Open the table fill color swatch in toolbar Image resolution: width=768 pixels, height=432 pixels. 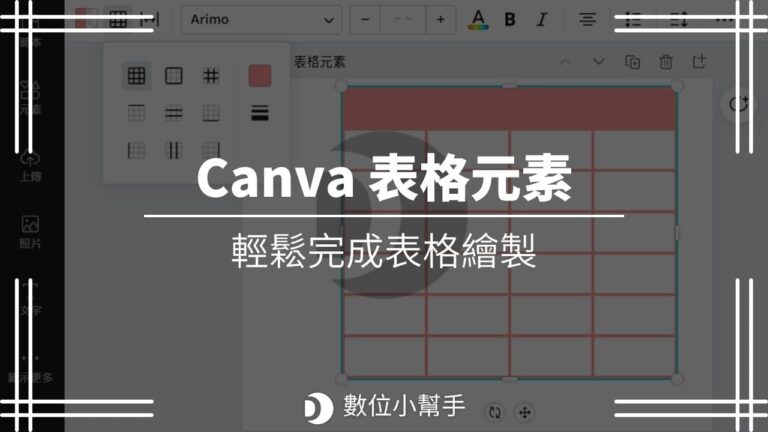87,20
